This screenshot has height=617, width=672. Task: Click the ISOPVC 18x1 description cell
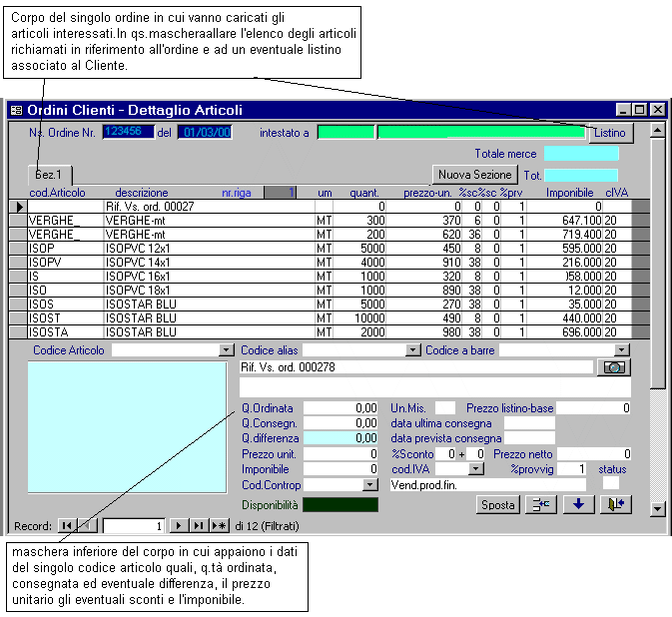click(209, 291)
